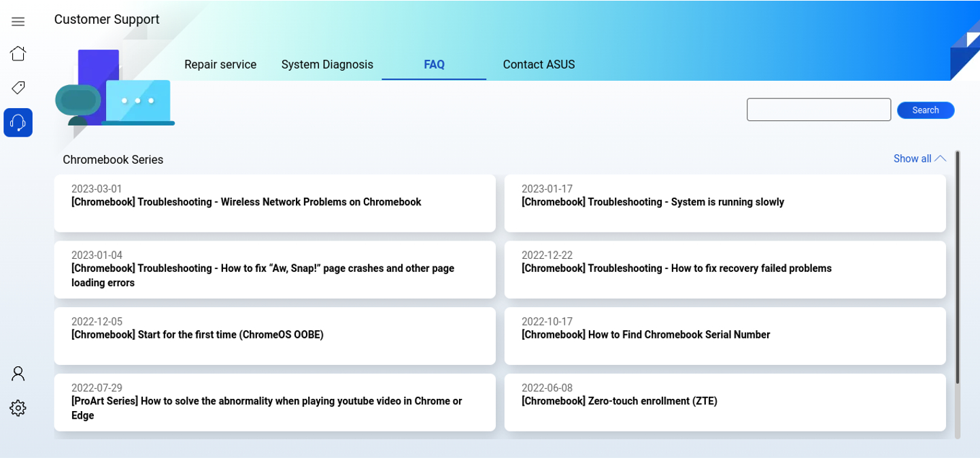Open Settings gear icon

coord(18,408)
